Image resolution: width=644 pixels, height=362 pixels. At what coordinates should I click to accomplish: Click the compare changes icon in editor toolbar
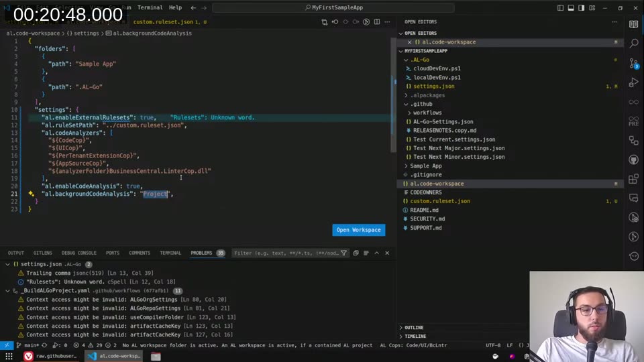click(x=325, y=22)
